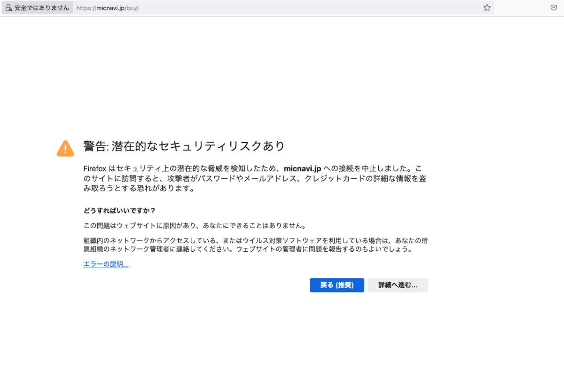Click the lock warning icon in address bar

click(x=8, y=8)
